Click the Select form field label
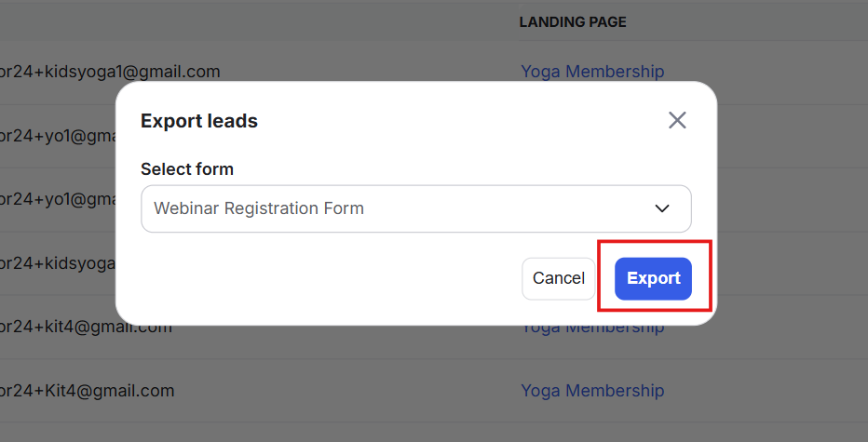Image resolution: width=868 pixels, height=442 pixels. tap(187, 169)
